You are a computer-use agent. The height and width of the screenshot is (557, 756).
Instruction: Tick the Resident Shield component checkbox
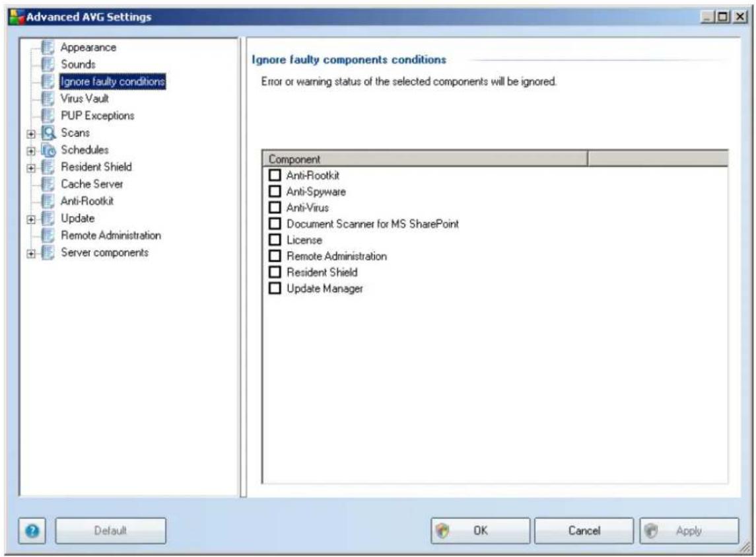point(275,272)
